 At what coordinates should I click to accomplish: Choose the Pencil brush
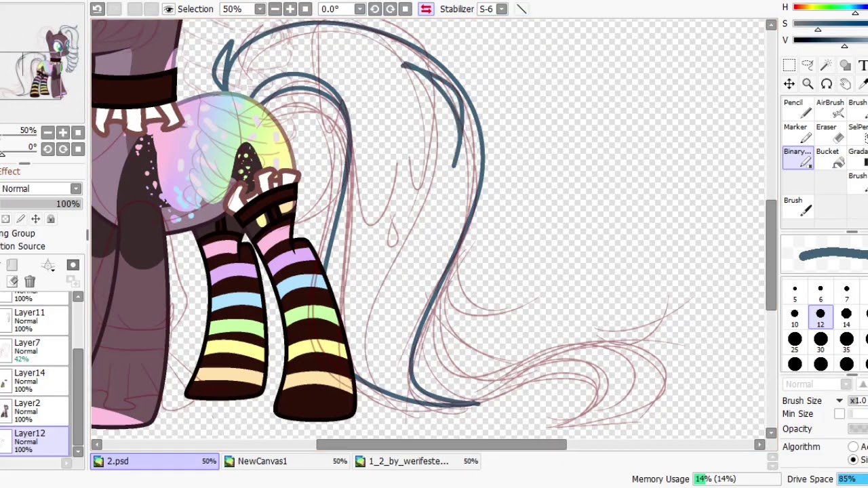pyautogui.click(x=797, y=108)
